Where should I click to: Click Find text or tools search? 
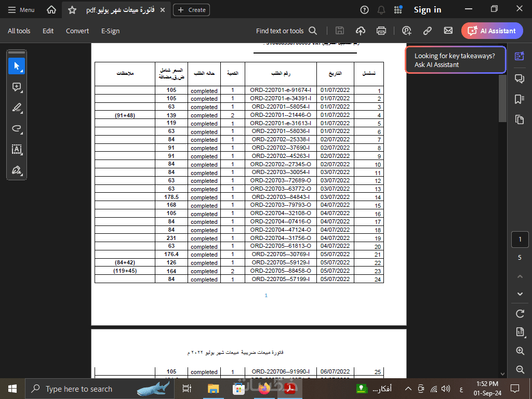pyautogui.click(x=286, y=31)
